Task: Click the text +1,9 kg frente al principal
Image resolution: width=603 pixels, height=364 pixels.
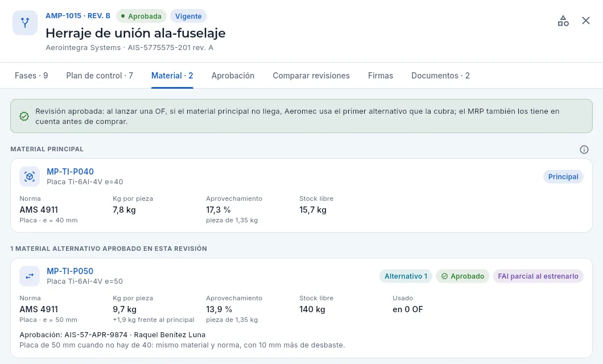Action: (x=154, y=320)
